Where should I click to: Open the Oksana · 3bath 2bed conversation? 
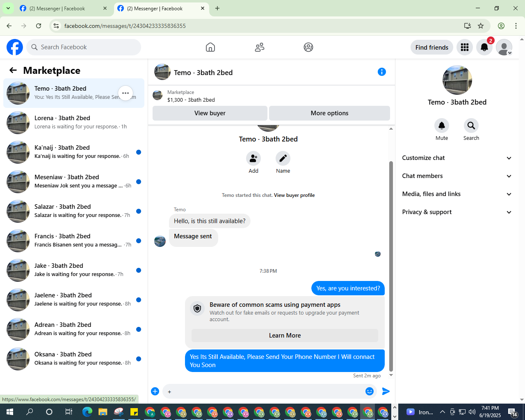tap(74, 359)
